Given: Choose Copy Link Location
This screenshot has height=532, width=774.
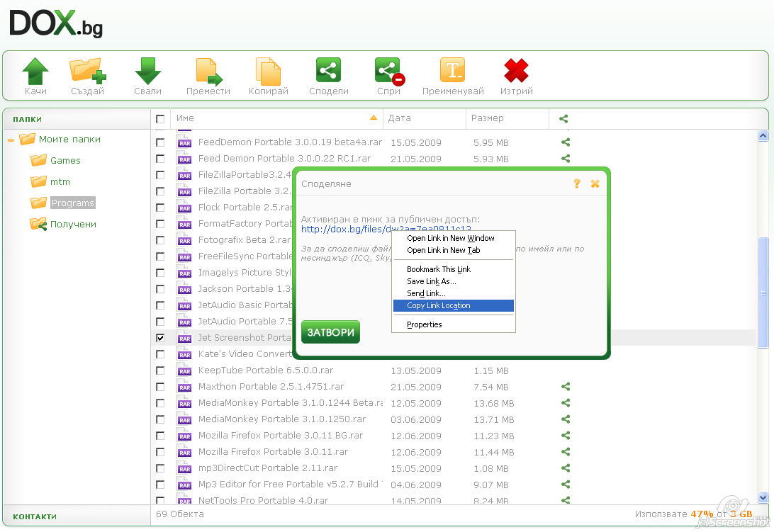Looking at the screenshot, I should click(x=454, y=305).
